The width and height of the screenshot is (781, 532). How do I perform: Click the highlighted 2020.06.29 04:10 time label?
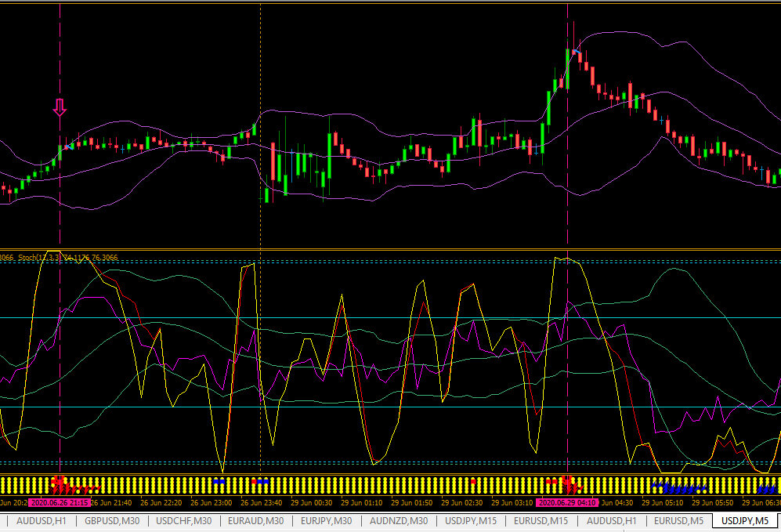point(567,502)
